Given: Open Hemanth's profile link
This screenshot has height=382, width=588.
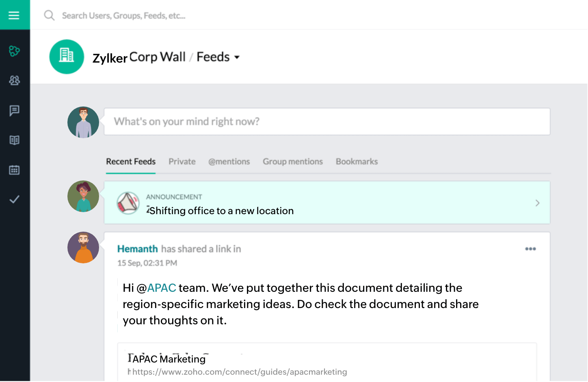Looking at the screenshot, I should pyautogui.click(x=137, y=249).
